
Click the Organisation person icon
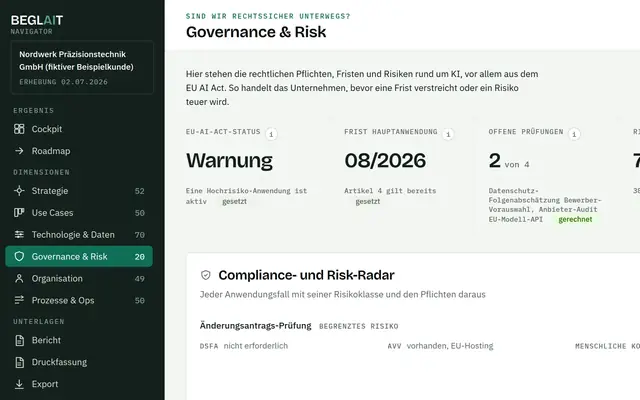pyautogui.click(x=19, y=278)
